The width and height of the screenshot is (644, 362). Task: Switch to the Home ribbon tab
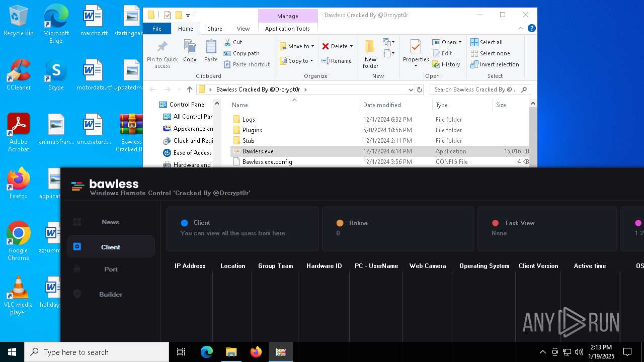tap(185, 29)
